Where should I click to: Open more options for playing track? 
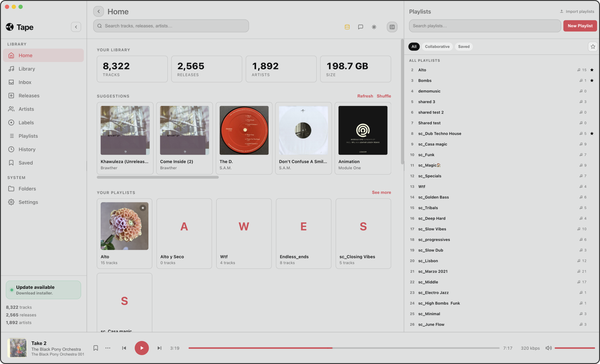coord(108,348)
